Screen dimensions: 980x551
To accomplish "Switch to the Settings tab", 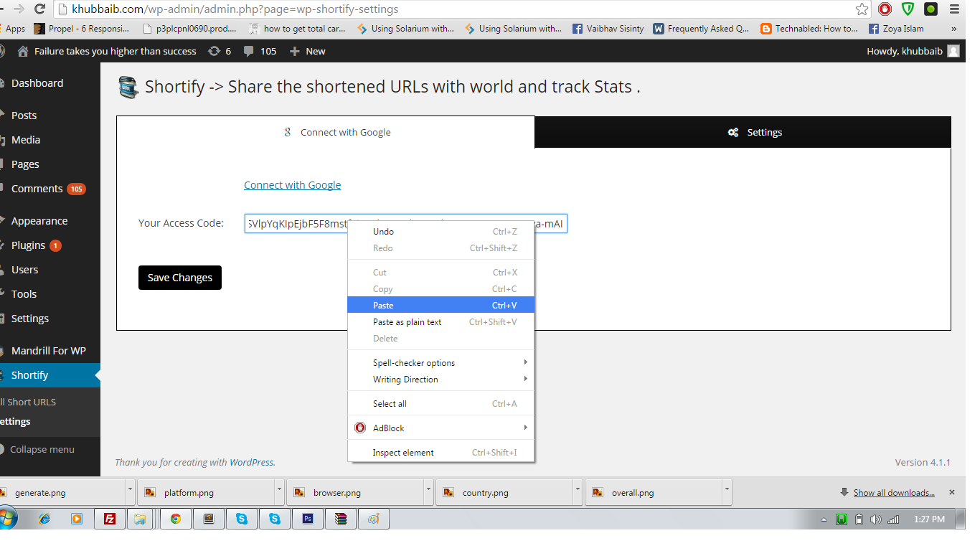I will pyautogui.click(x=743, y=132).
